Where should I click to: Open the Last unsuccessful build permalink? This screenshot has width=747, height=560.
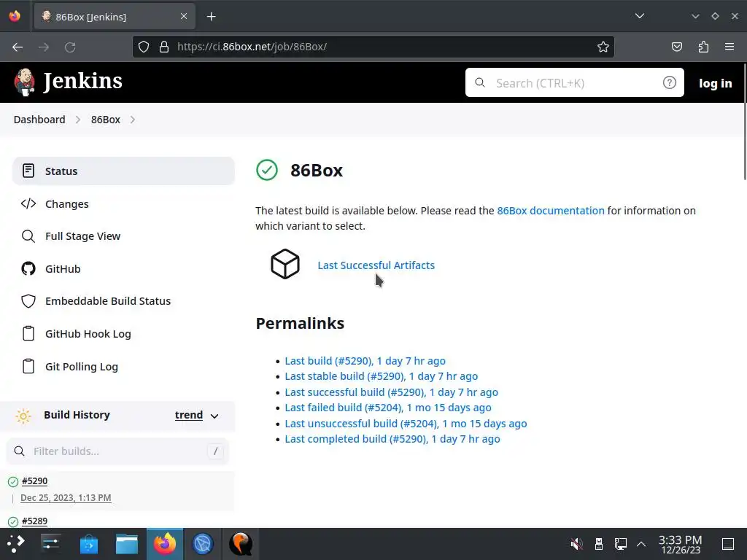406,424
